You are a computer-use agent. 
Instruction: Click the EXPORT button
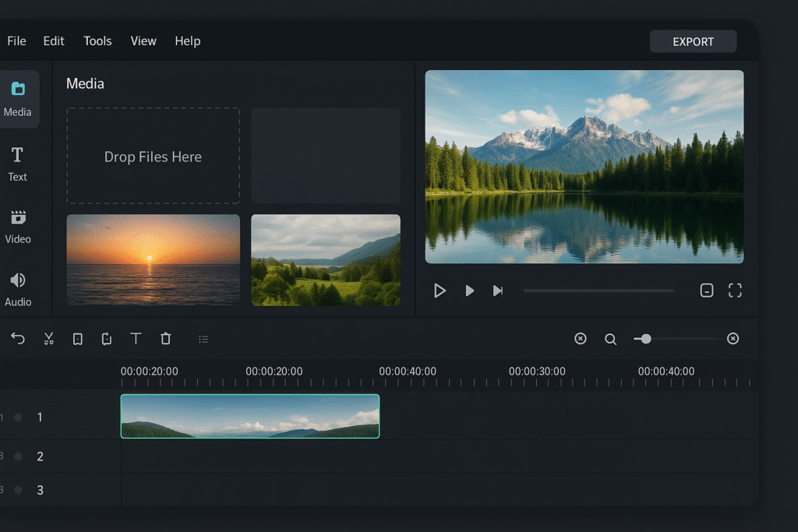point(693,41)
